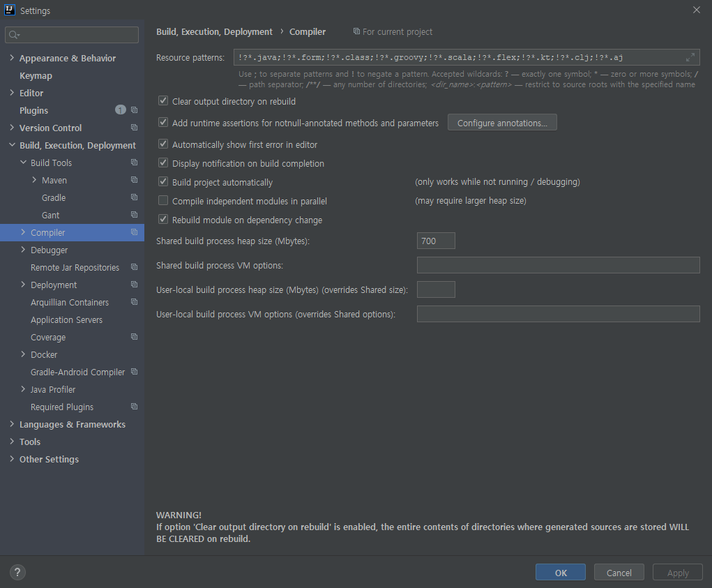Click into the Resource patterns text field

click(x=467, y=58)
